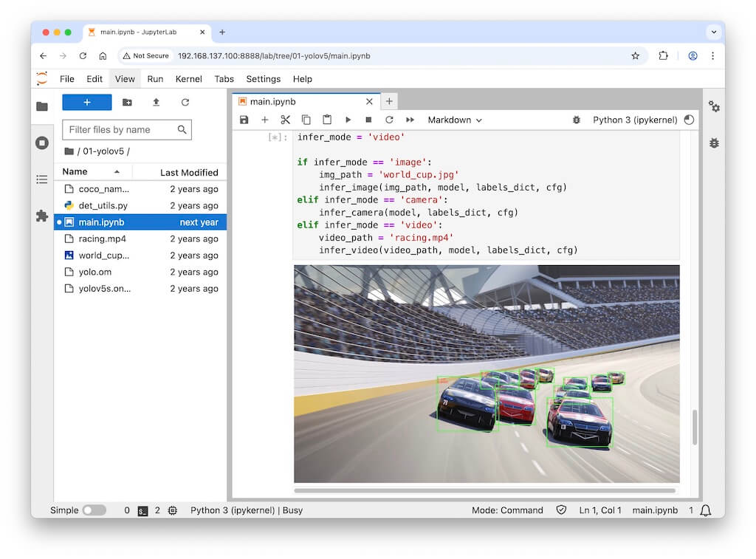
Task: Cut the selected cell with the scissors icon
Action: [x=286, y=120]
